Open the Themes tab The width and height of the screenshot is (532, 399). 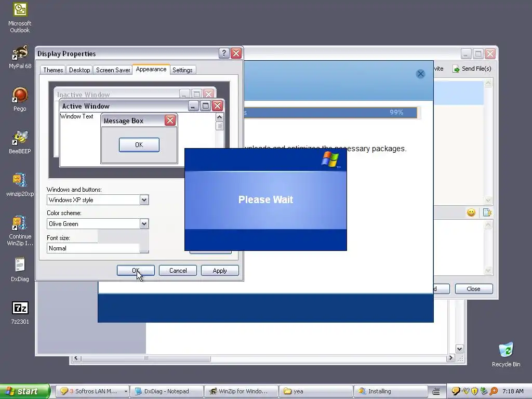53,70
